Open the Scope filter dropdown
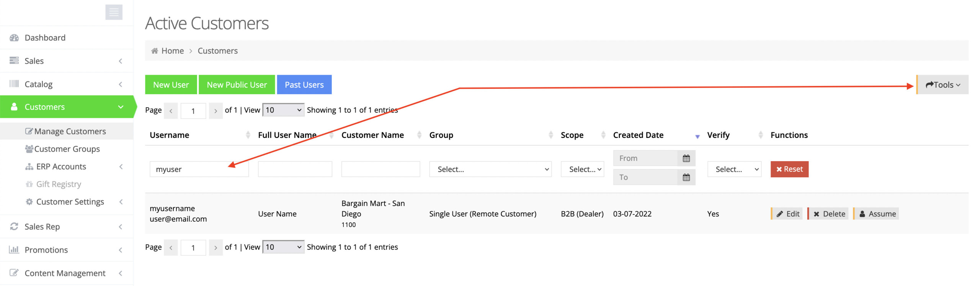This screenshot has width=980, height=286. [582, 169]
